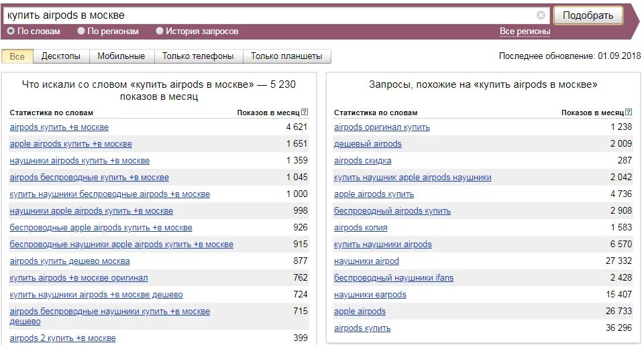Open link 'airpods купить' in similar queries

pyautogui.click(x=362, y=328)
